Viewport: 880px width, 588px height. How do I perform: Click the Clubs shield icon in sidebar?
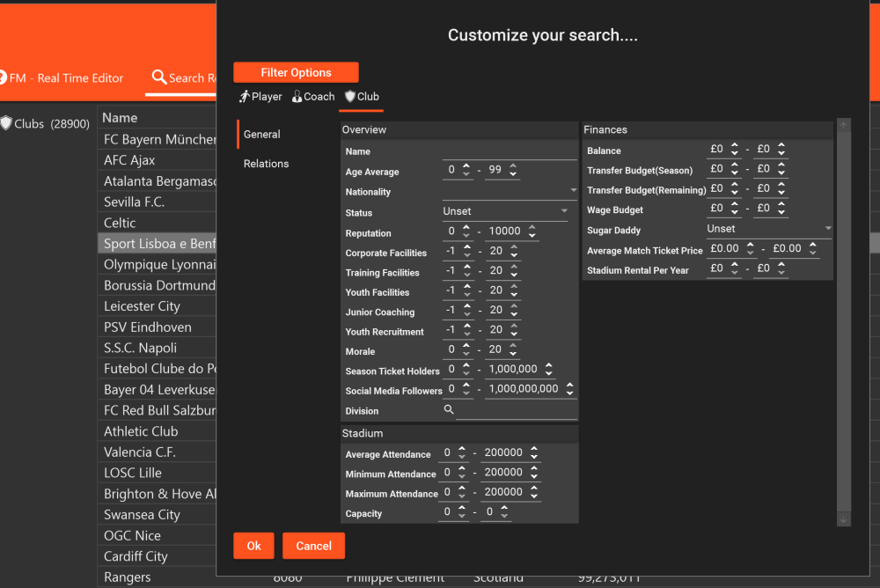(6, 124)
